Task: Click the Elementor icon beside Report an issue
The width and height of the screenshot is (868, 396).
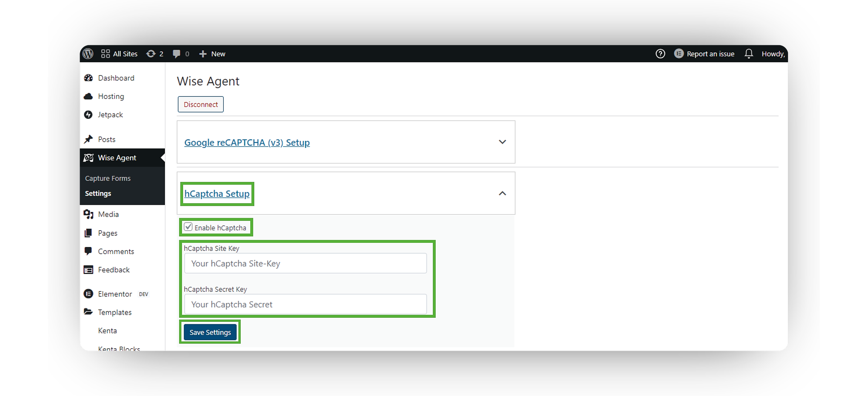Action: point(678,54)
